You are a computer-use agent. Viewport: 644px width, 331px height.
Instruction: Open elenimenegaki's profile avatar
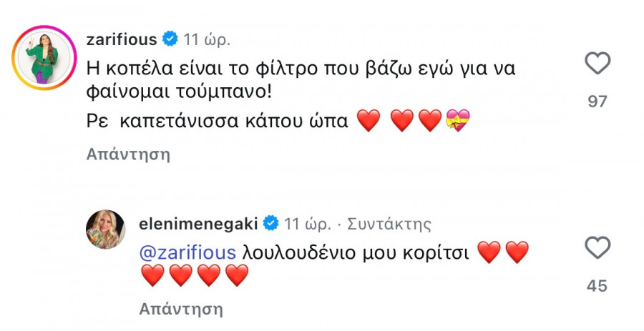coord(107,230)
